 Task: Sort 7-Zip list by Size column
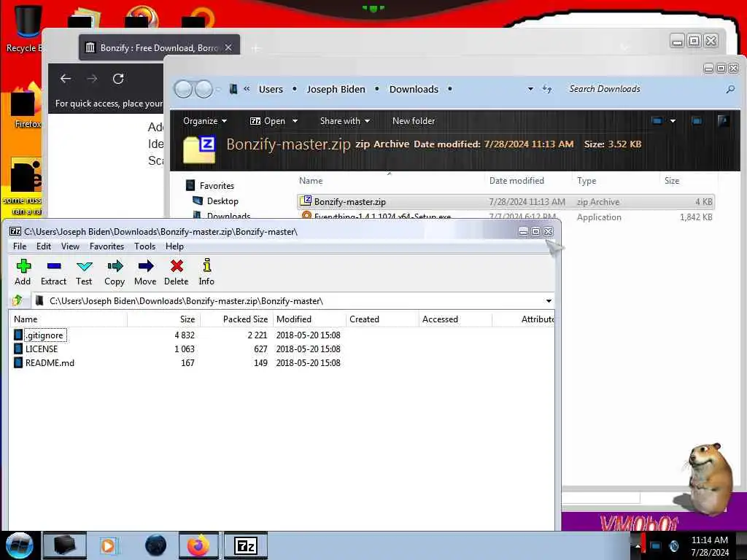coord(164,319)
